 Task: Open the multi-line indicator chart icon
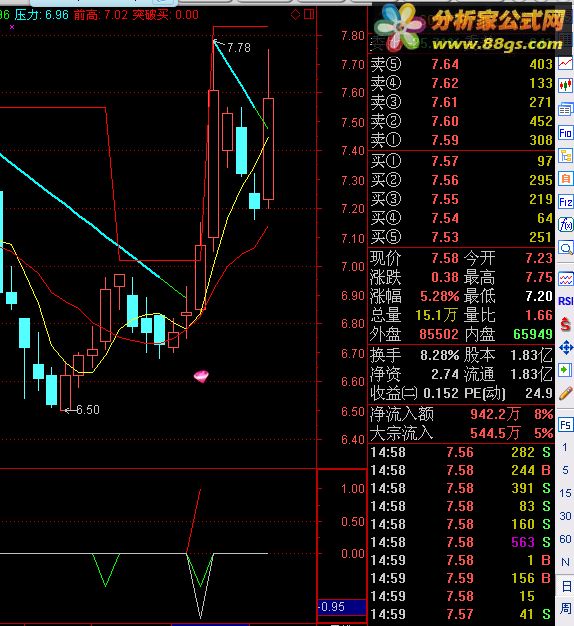coord(565,279)
